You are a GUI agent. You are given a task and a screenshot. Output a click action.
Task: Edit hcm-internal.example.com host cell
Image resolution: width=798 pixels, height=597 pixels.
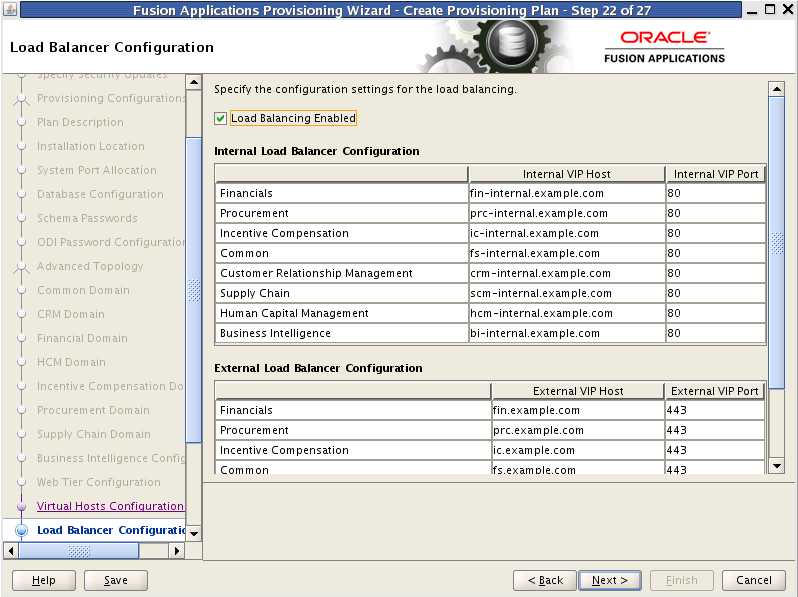point(567,313)
